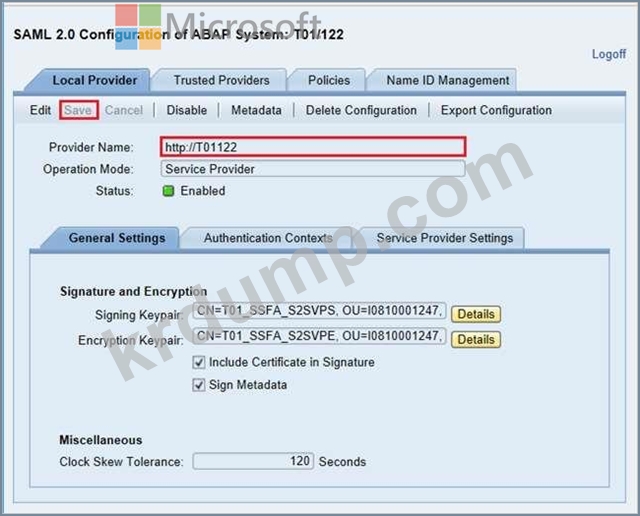The height and width of the screenshot is (516, 640).
Task: Click the Signing Keypair field
Action: [x=319, y=311]
